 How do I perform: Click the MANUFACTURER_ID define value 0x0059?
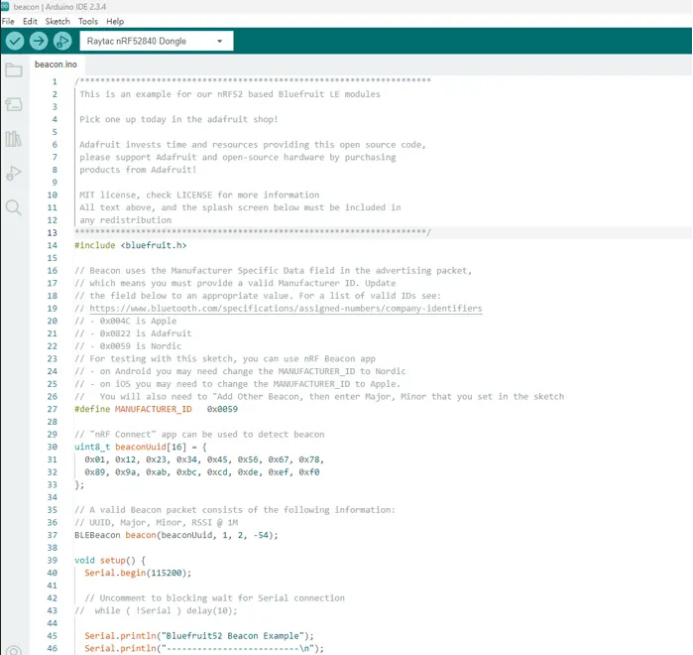pos(222,409)
